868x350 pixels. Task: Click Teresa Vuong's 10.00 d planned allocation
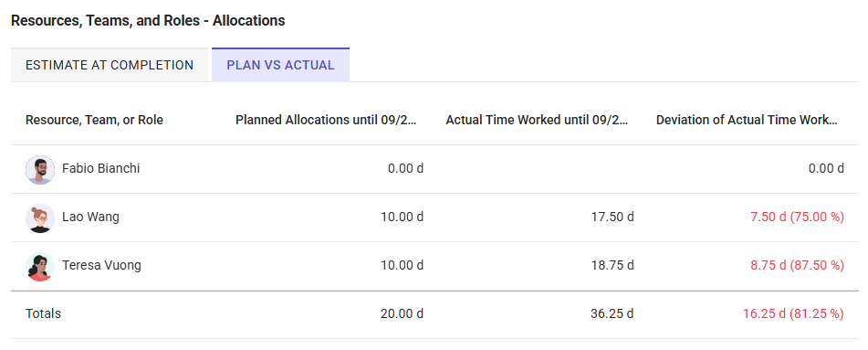(402, 266)
